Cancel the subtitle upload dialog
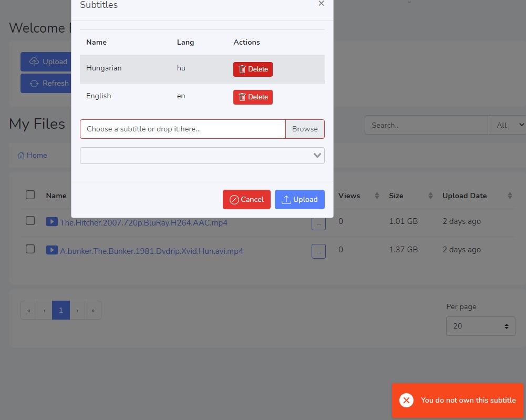Viewport: 526px width, 420px height. [246, 200]
